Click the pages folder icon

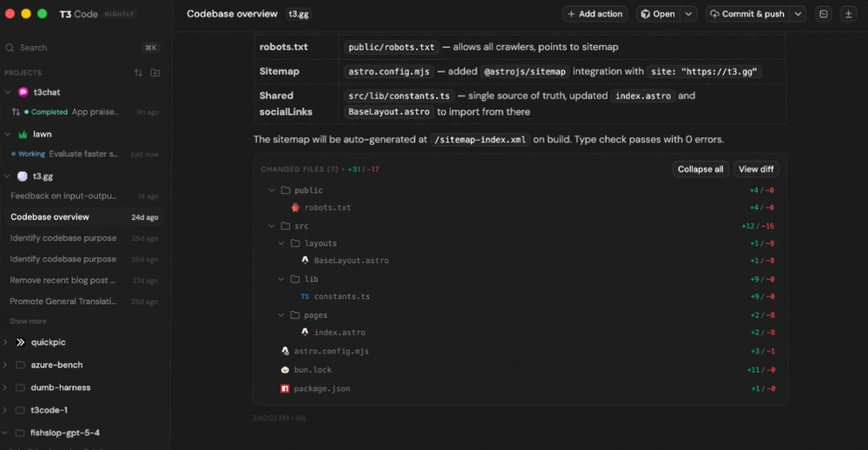[295, 315]
